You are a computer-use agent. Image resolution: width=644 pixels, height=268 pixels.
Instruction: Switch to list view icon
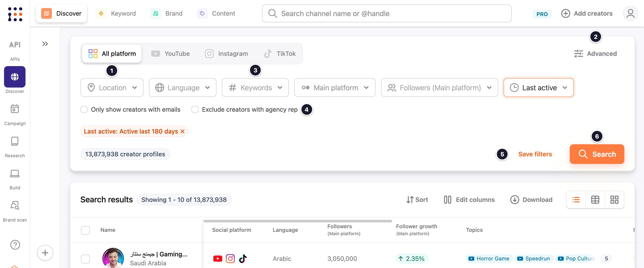click(576, 200)
